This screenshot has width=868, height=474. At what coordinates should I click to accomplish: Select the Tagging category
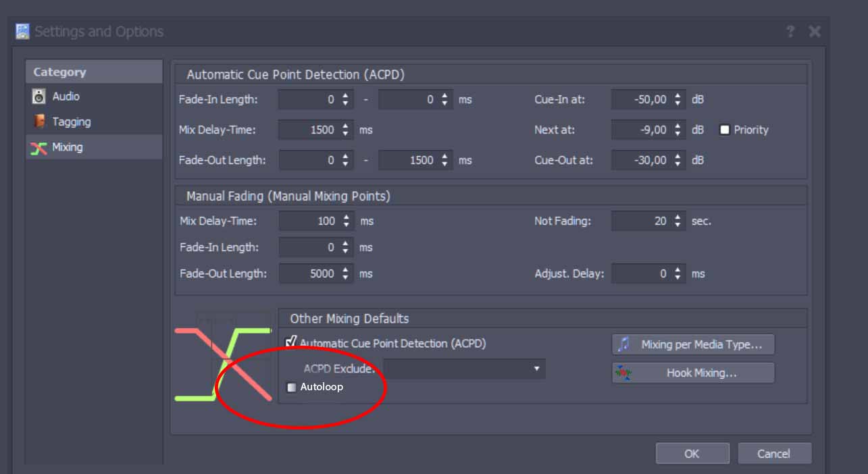[x=72, y=122]
